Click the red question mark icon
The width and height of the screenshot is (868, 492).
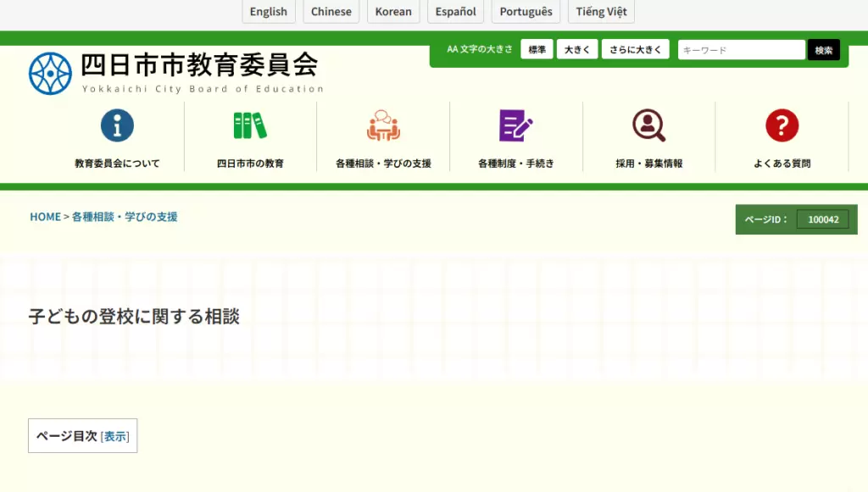point(782,125)
